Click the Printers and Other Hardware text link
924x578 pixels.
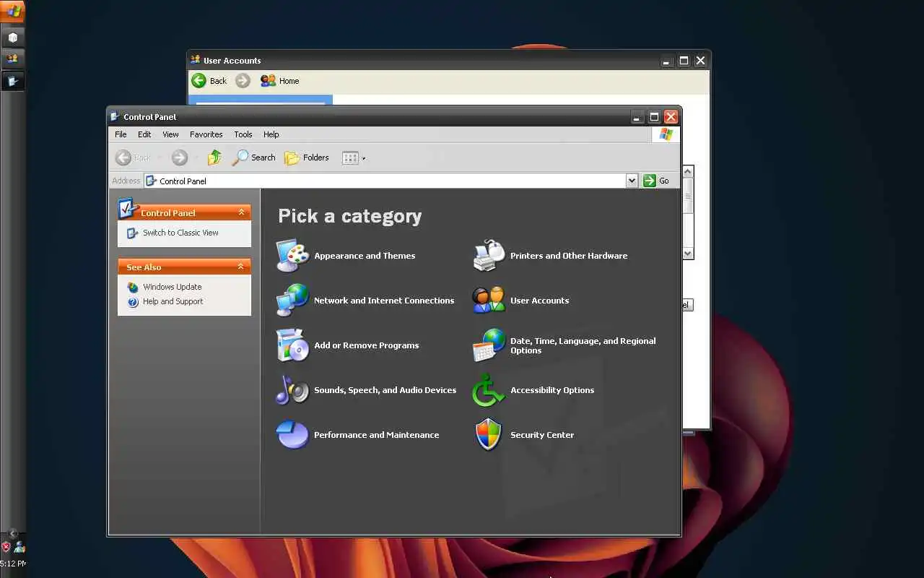569,256
